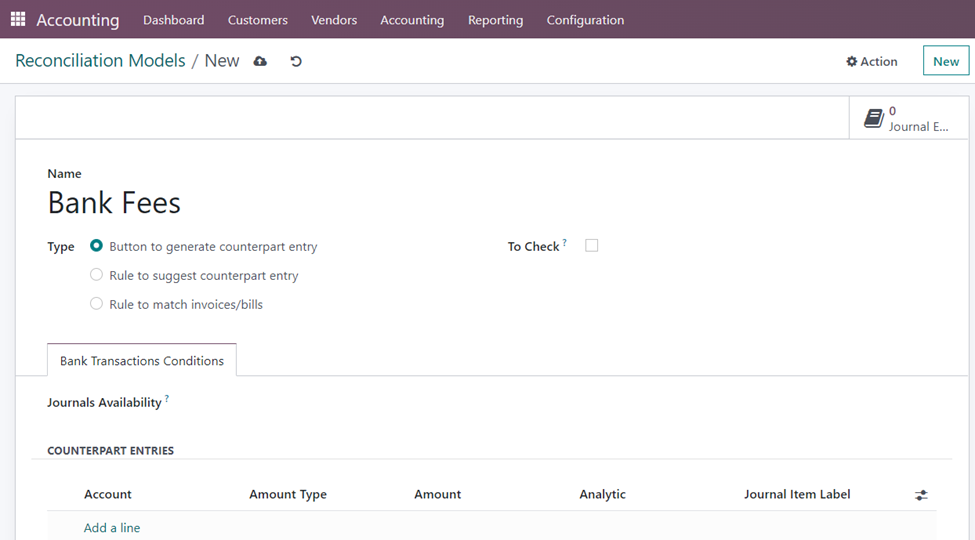Open the Reporting menu

click(495, 20)
